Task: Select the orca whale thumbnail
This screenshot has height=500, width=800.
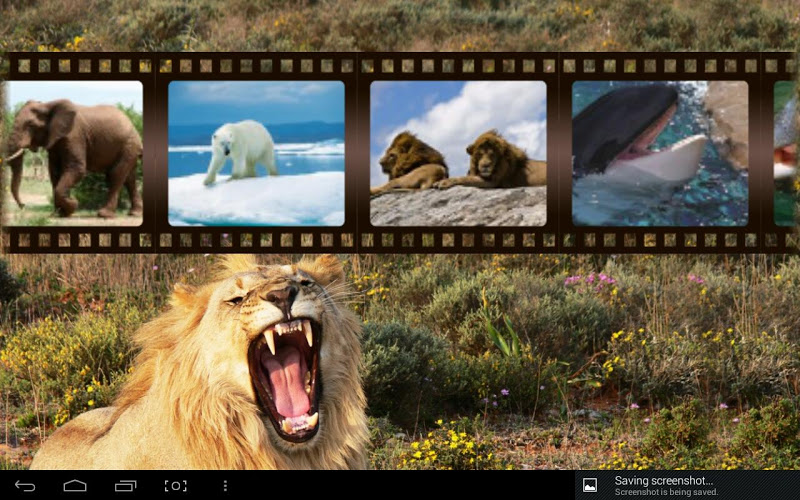Action: click(x=660, y=153)
